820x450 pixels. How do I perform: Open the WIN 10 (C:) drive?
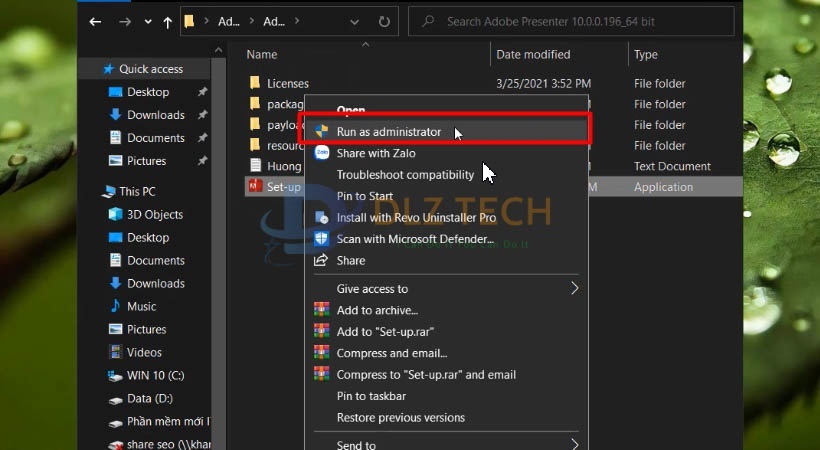tap(155, 376)
